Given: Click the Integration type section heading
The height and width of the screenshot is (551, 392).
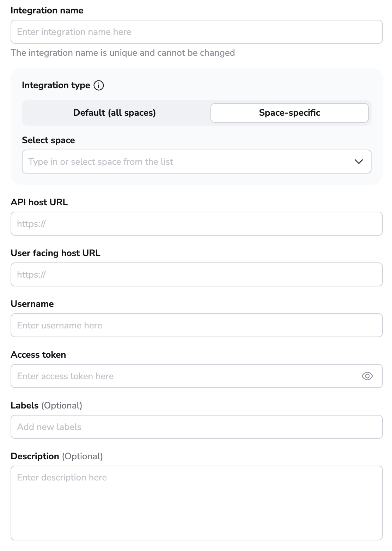Looking at the screenshot, I should click(x=56, y=85).
